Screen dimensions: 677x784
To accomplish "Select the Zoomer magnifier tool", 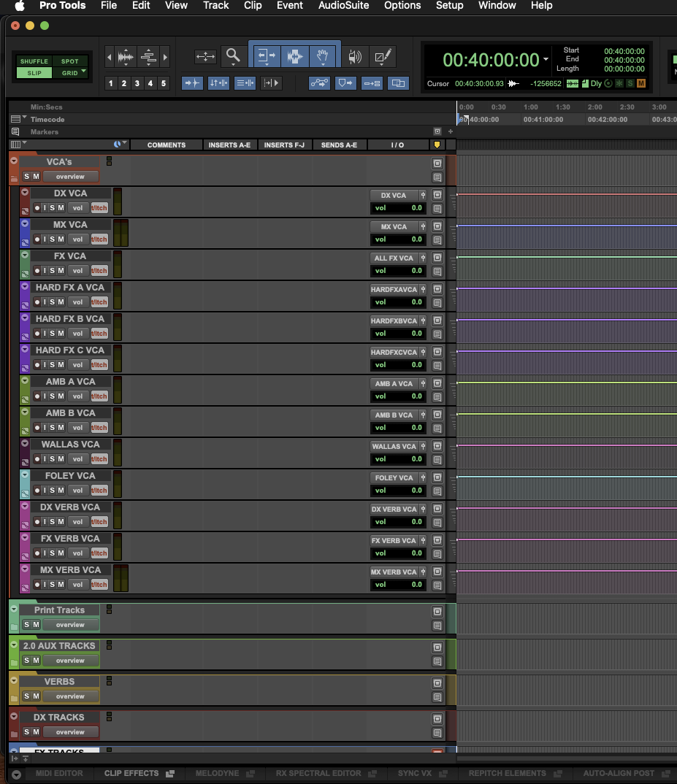I will coord(234,55).
